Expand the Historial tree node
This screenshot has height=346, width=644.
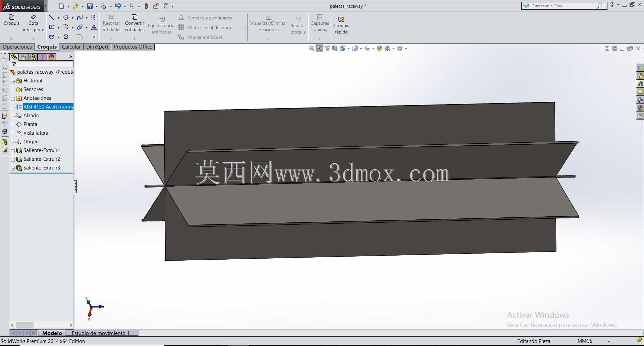tap(13, 81)
